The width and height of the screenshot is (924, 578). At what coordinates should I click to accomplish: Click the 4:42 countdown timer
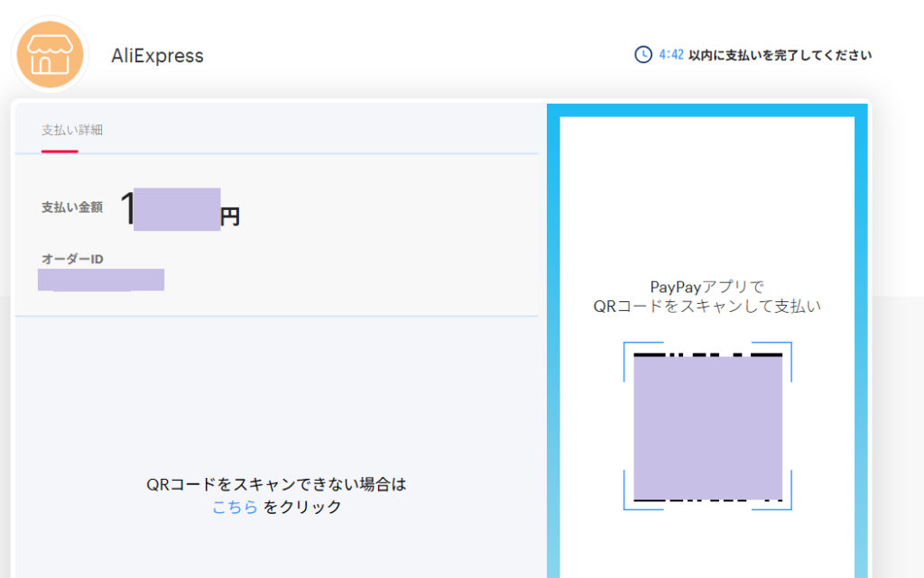click(x=670, y=55)
